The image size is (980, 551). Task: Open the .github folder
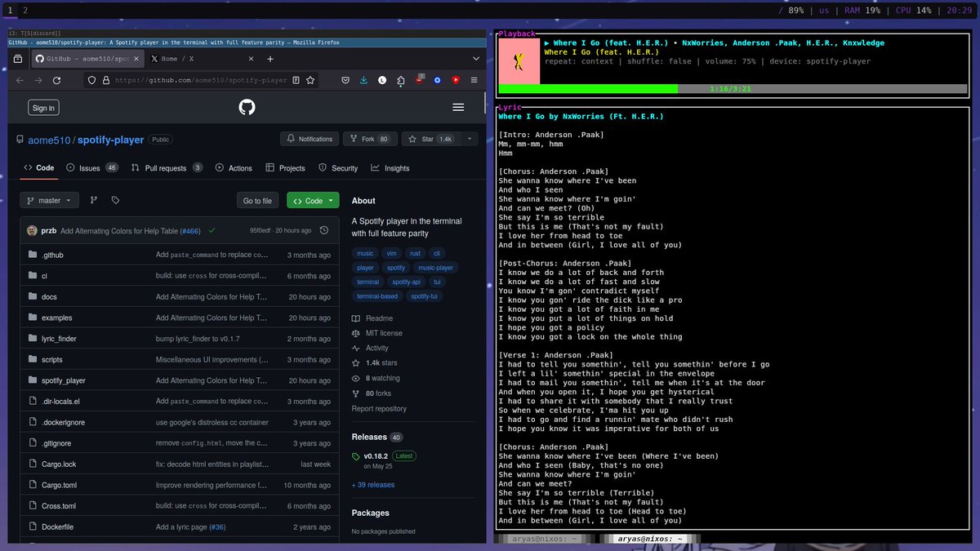coord(52,255)
